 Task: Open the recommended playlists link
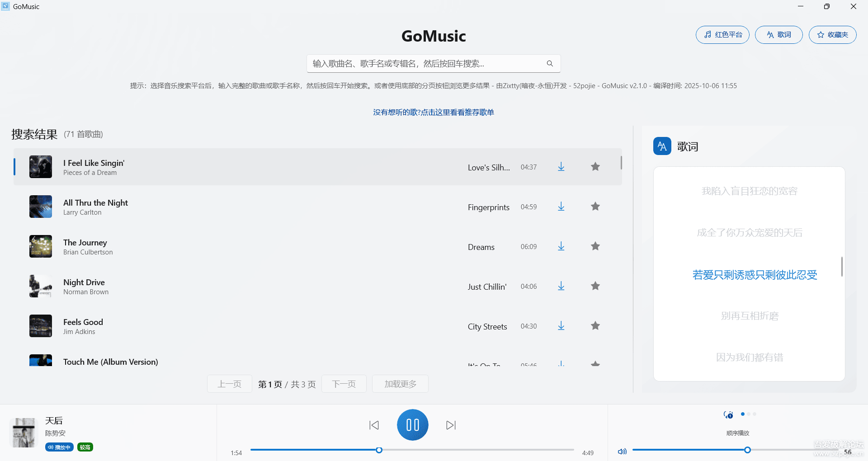tap(433, 112)
